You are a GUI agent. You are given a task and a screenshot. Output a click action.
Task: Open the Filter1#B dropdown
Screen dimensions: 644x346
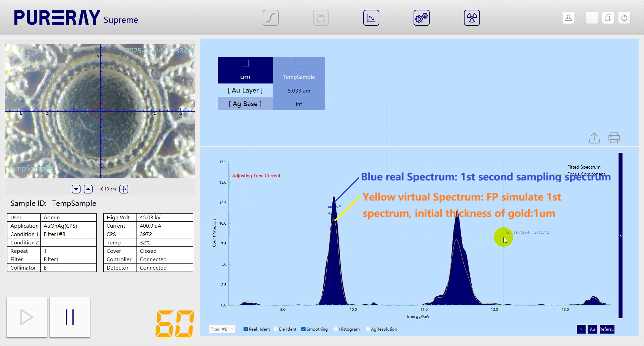point(222,329)
